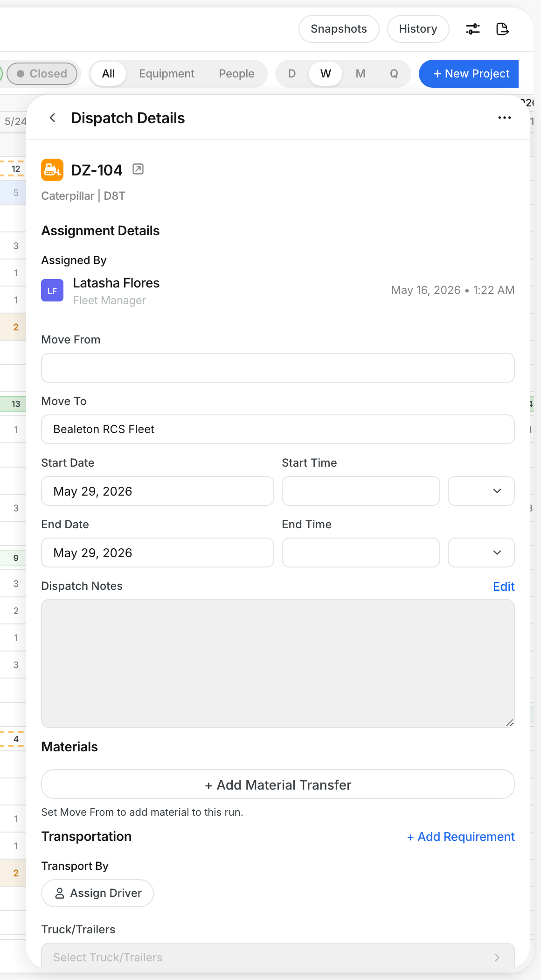Click the Start Time input field
Screen dimensions: 541x980
pos(361,491)
